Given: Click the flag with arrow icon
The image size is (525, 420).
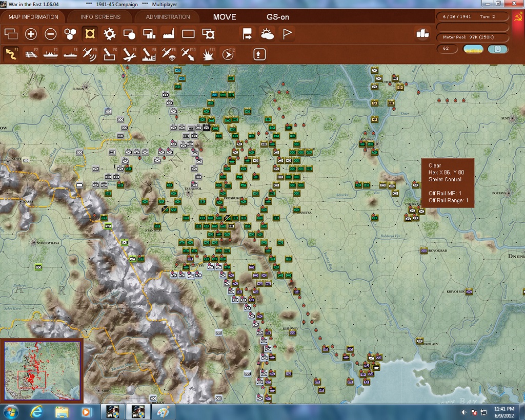Looking at the screenshot, I should pos(247,34).
